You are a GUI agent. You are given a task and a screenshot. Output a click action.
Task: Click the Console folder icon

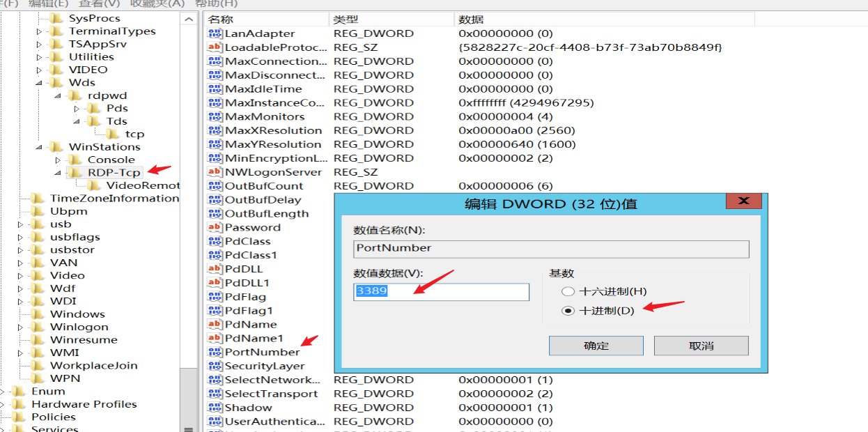pyautogui.click(x=76, y=160)
